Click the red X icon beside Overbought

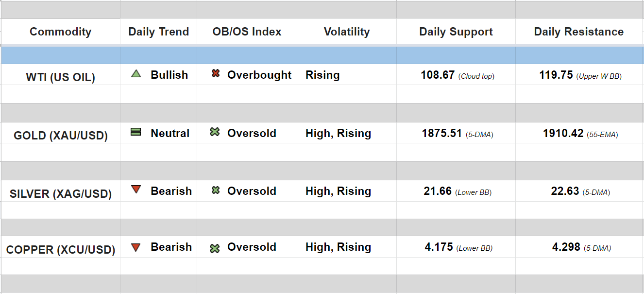216,74
